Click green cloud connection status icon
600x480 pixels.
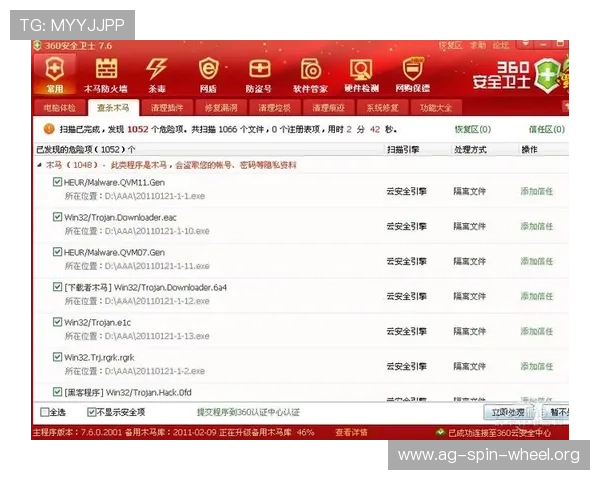[440, 433]
